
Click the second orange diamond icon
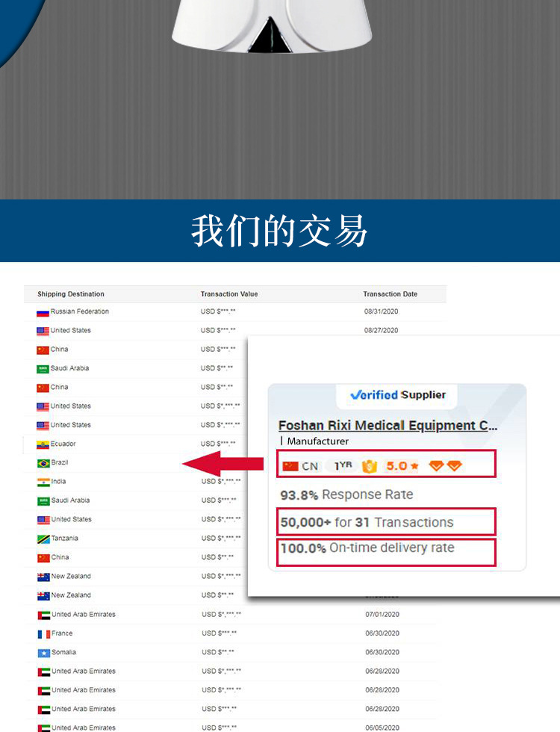(454, 465)
